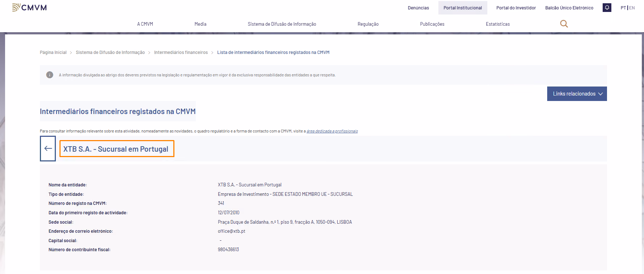Open Balcão Único Eletrónico

coord(569,8)
